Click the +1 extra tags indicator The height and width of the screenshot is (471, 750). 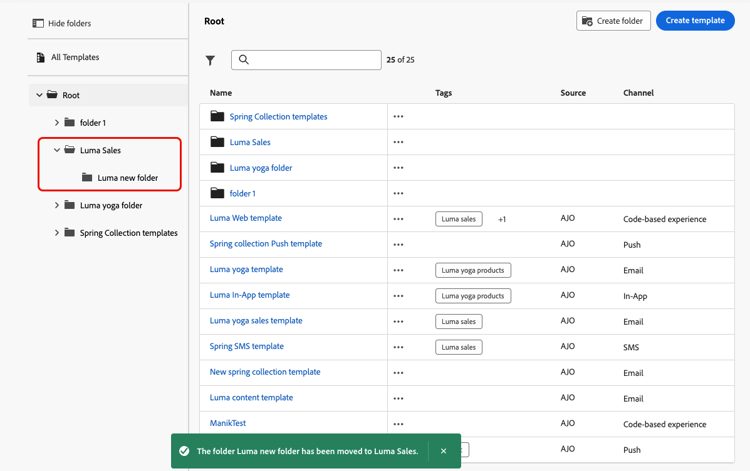click(502, 219)
